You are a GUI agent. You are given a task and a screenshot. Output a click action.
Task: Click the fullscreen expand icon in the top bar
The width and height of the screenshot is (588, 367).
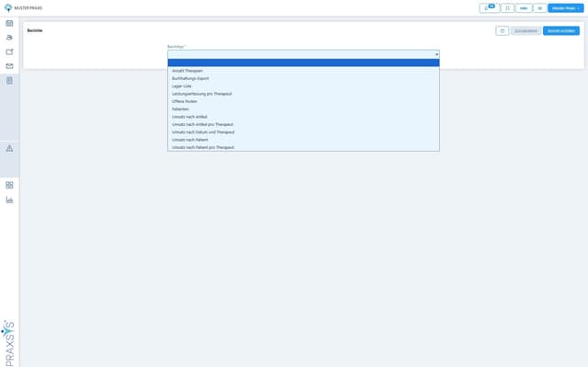pos(507,8)
